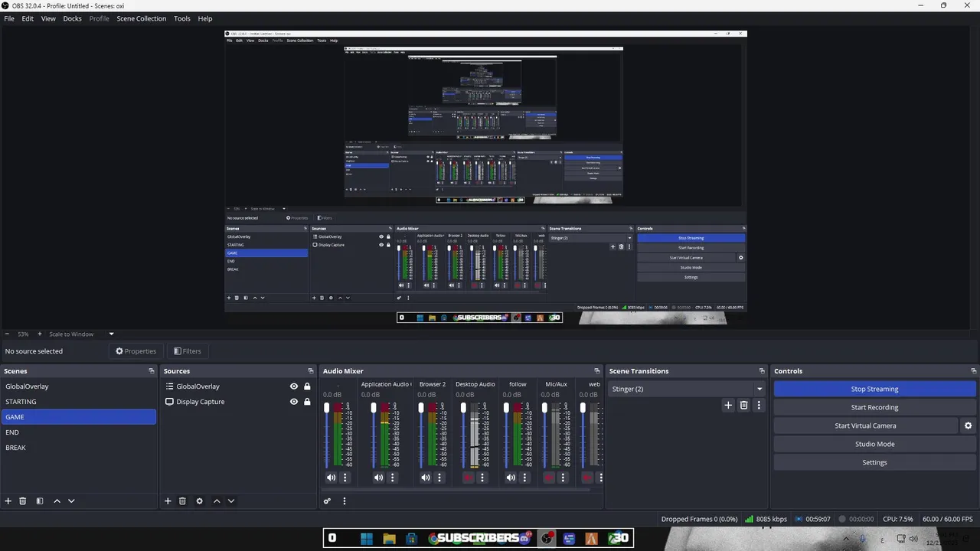Open source properties gear in Sources toolbar
The width and height of the screenshot is (980, 551).
click(200, 501)
